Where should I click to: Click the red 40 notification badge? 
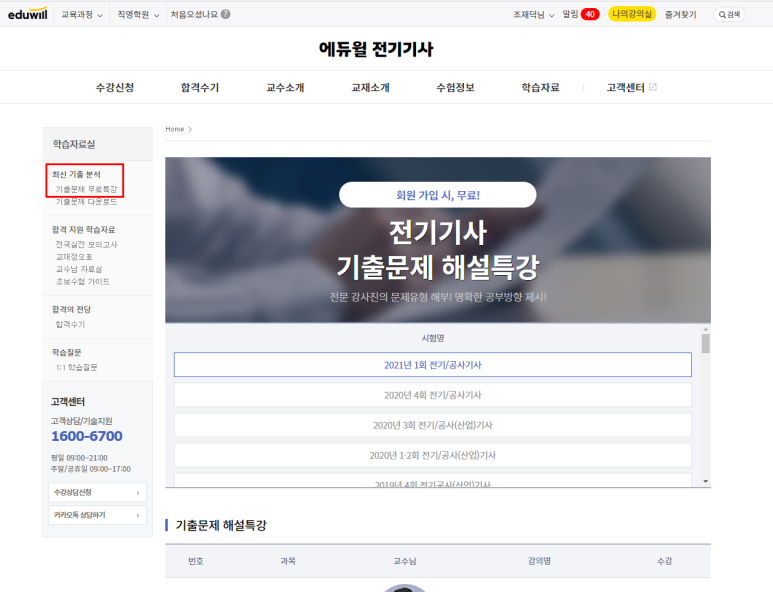[590, 14]
